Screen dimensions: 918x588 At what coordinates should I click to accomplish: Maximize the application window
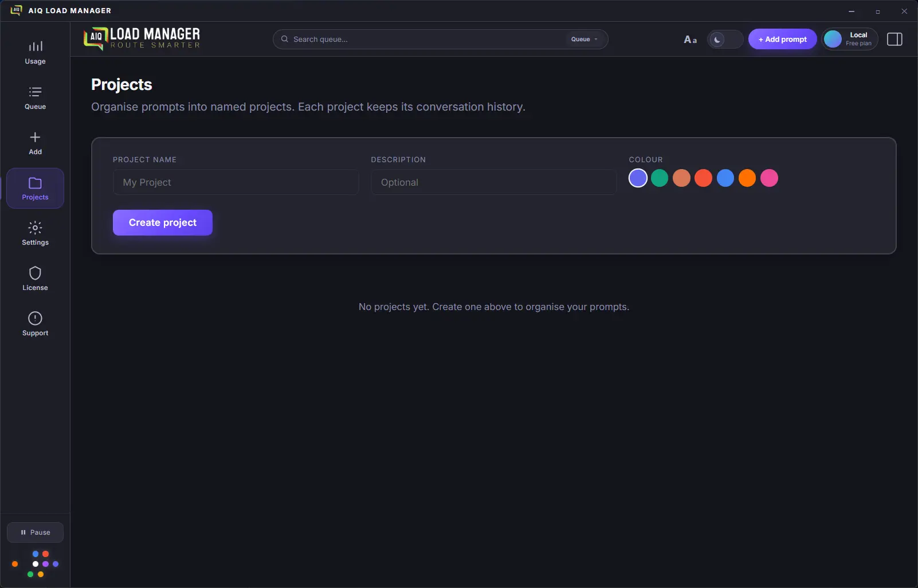878,11
